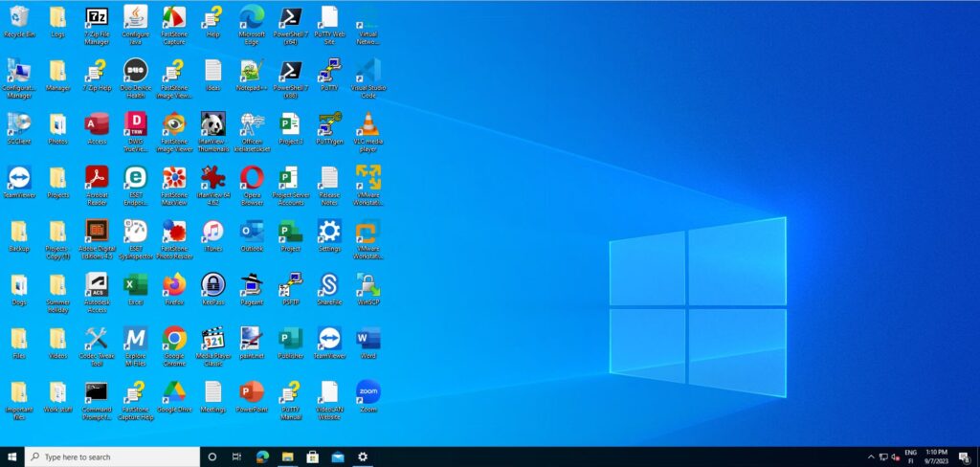
Task: Open the VLC media player desktop shortcut
Action: [367, 124]
